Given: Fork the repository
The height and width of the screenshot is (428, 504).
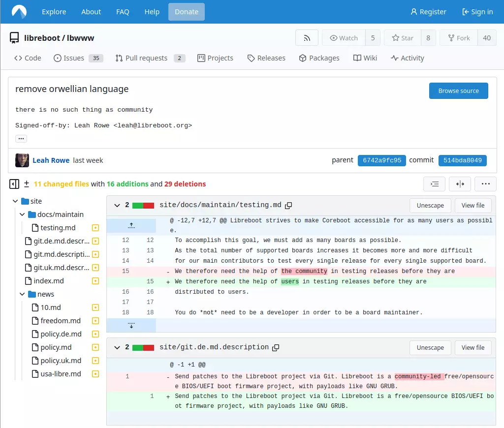Looking at the screenshot, I should [459, 38].
